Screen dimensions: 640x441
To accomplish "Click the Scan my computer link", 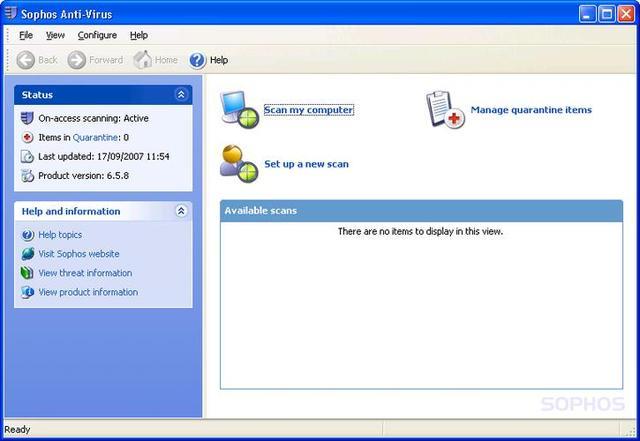I will tap(309, 110).
